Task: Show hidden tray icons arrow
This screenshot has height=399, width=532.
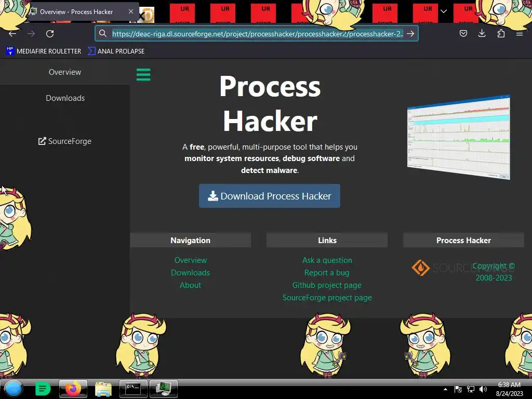Action: pyautogui.click(x=445, y=389)
